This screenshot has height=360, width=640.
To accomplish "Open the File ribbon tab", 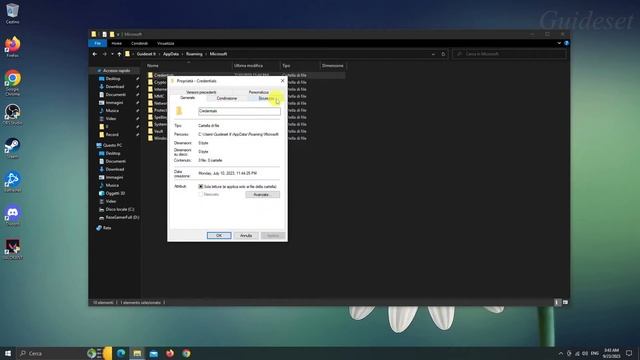I will tap(98, 43).
